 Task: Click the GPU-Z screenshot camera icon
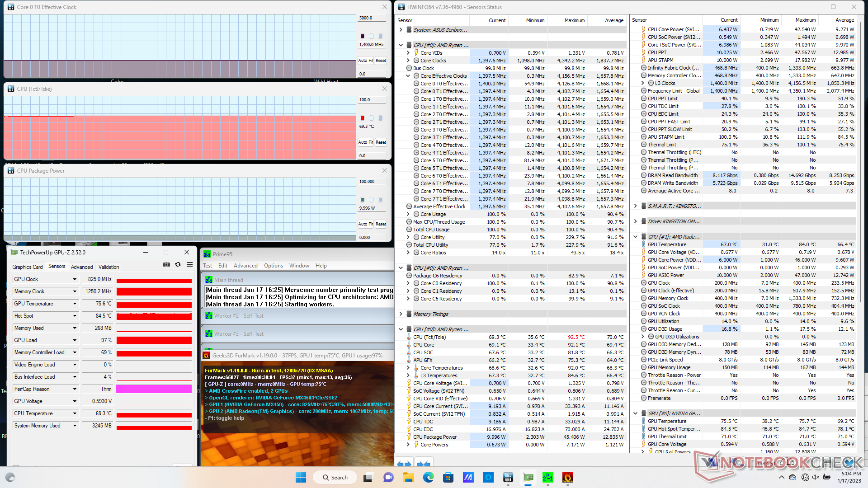pyautogui.click(x=166, y=265)
